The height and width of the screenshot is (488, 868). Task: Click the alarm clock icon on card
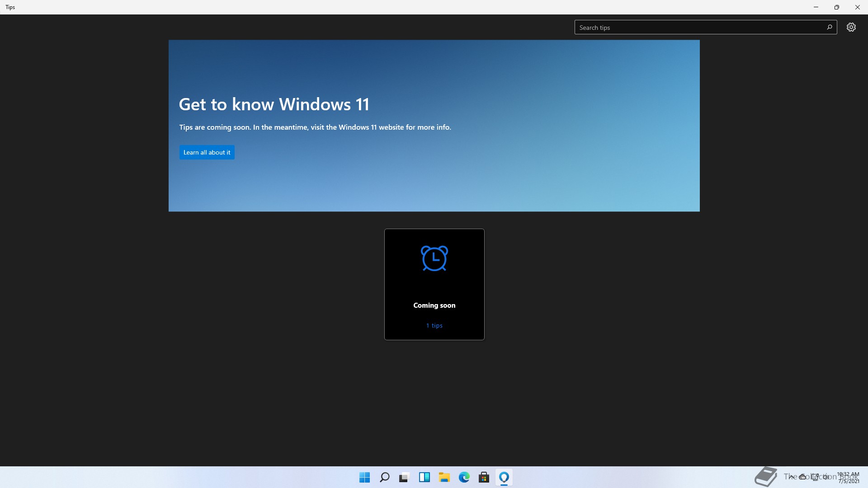point(434,258)
